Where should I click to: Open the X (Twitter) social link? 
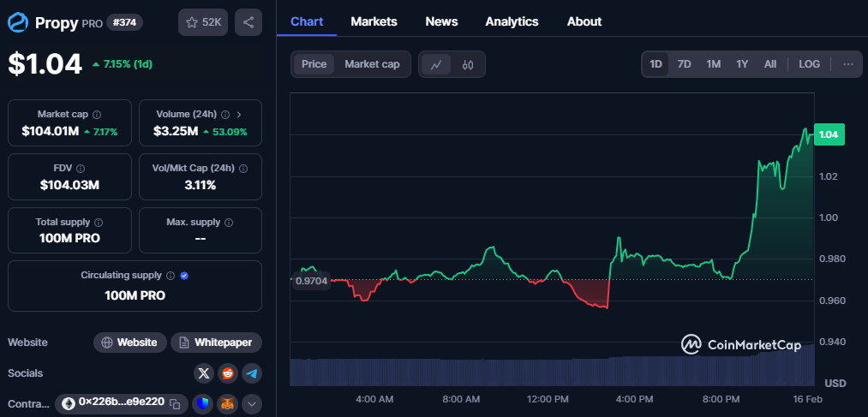pos(203,373)
